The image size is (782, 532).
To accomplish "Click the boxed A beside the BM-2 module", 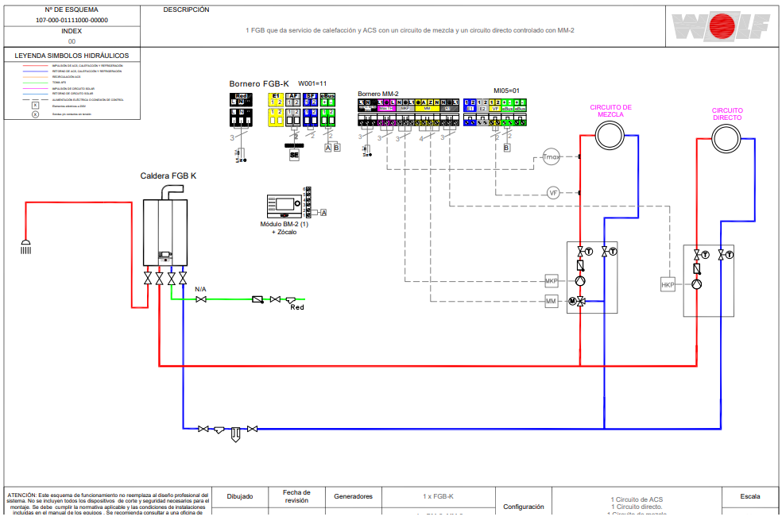I will click(323, 213).
